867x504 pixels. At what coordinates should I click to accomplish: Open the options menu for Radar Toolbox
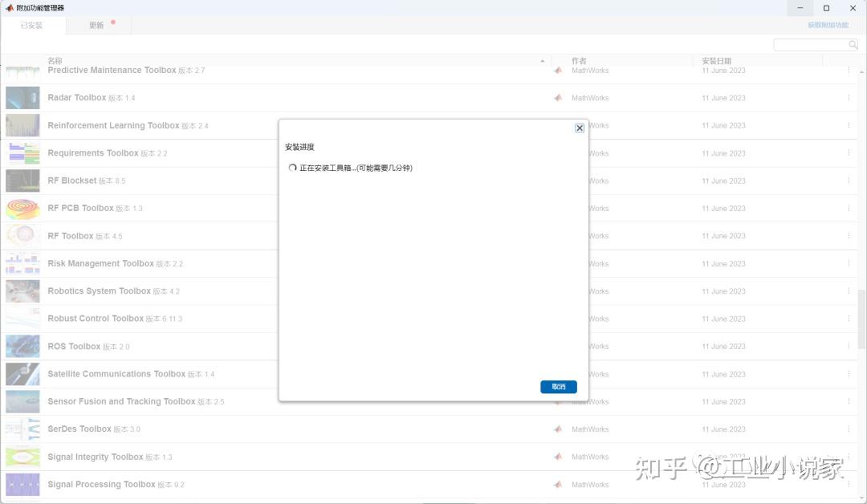[849, 97]
